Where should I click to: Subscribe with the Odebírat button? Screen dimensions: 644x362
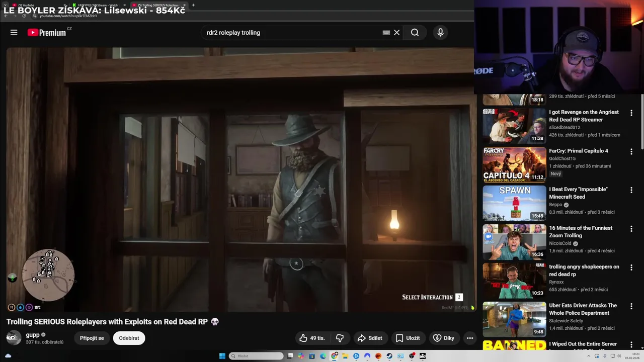click(x=129, y=338)
